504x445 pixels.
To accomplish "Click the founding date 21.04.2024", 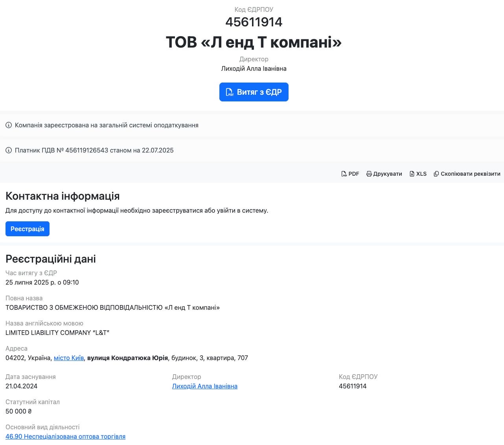I will 21,386.
